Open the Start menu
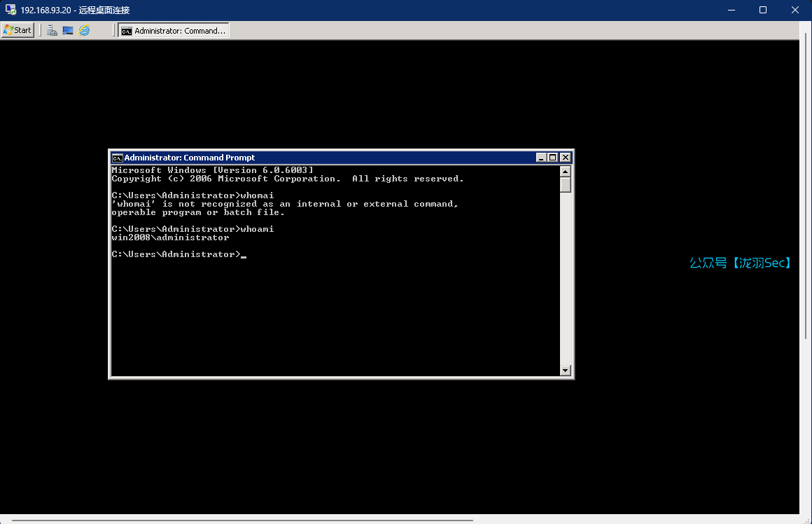The height and width of the screenshot is (524, 812). coord(17,30)
